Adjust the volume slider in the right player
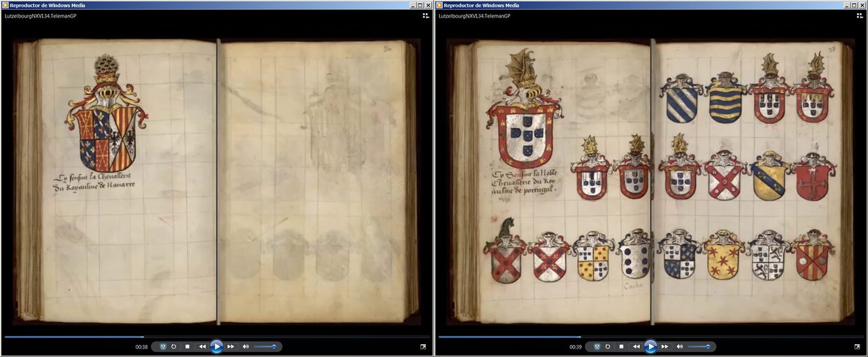Image resolution: width=868 pixels, height=357 pixels. (699, 346)
